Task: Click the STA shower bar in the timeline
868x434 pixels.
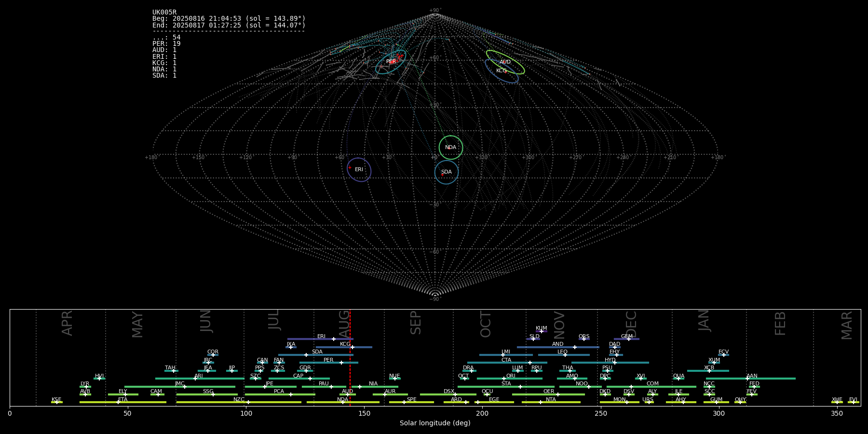Action: (506, 386)
